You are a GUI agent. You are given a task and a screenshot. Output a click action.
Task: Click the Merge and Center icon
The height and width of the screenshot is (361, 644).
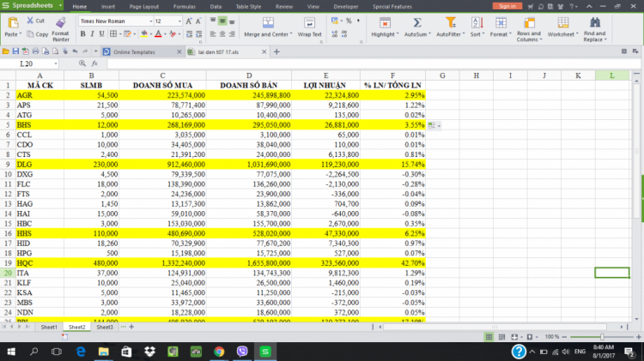(x=268, y=22)
